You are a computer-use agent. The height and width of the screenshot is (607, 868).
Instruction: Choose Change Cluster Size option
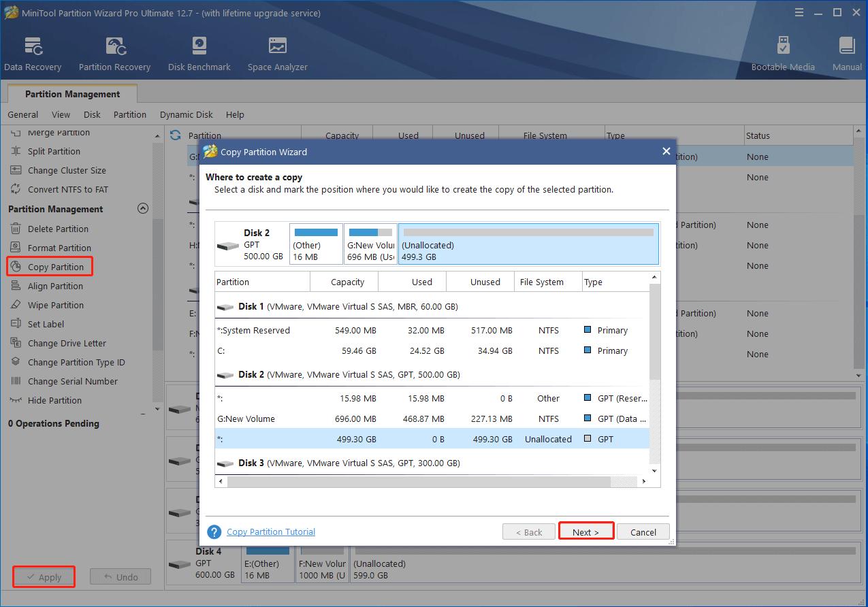(67, 170)
